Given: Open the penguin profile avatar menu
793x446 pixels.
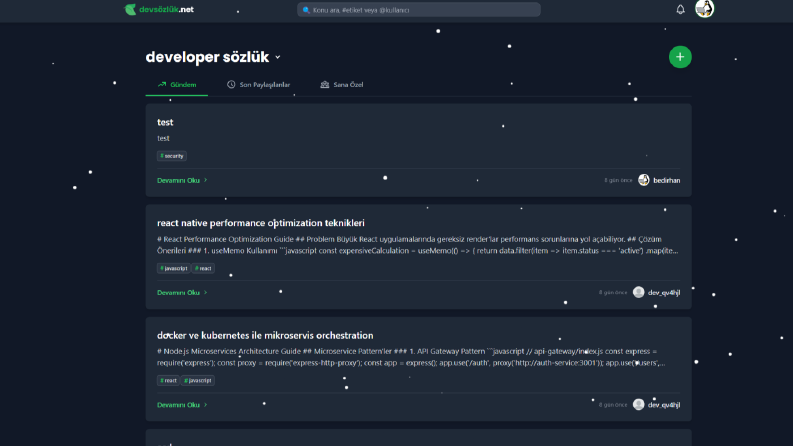Looking at the screenshot, I should click(x=704, y=9).
